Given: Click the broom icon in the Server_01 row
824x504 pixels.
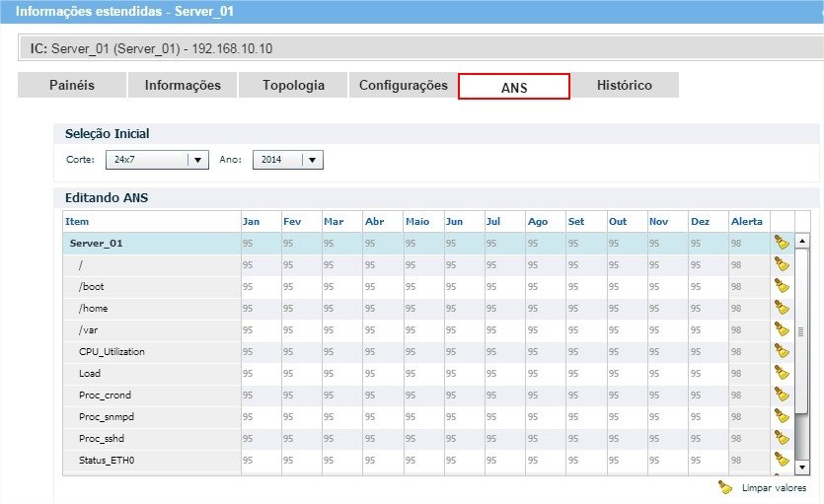Looking at the screenshot, I should (782, 243).
